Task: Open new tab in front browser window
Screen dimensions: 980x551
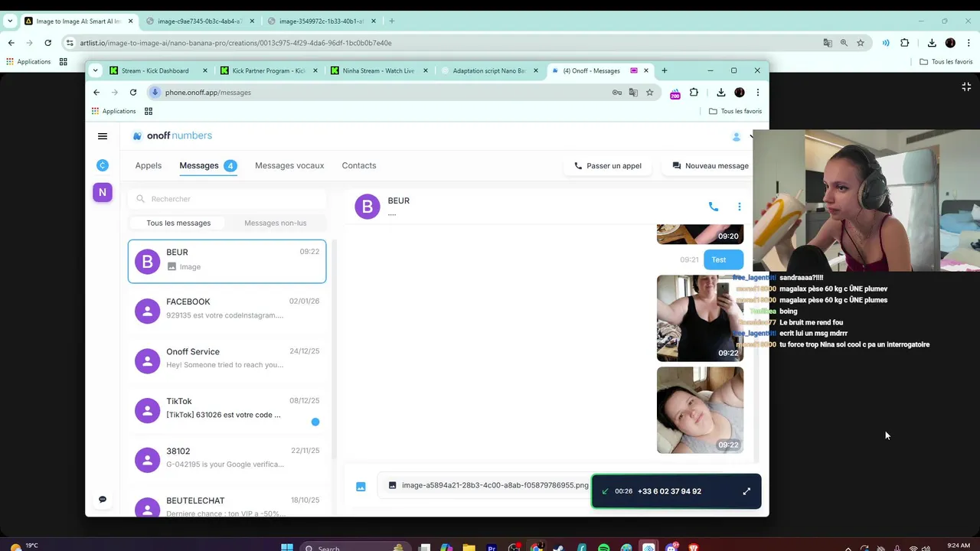Action: click(x=665, y=70)
